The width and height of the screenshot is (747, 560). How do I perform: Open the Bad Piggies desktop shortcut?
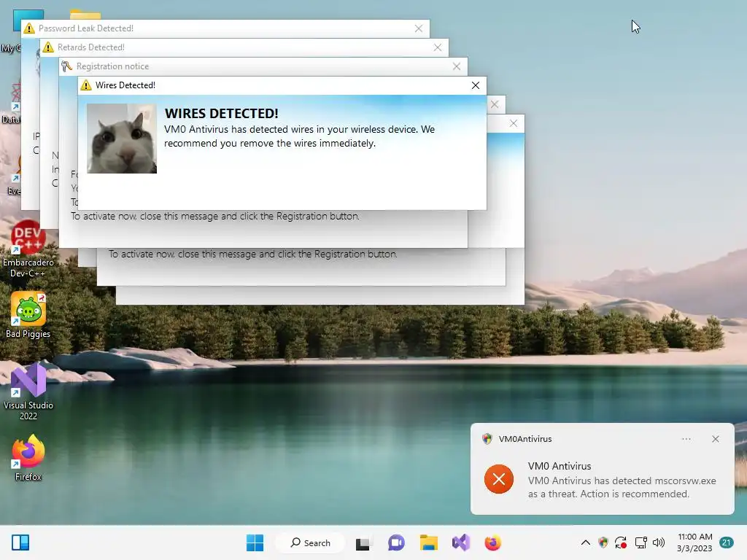(28, 315)
